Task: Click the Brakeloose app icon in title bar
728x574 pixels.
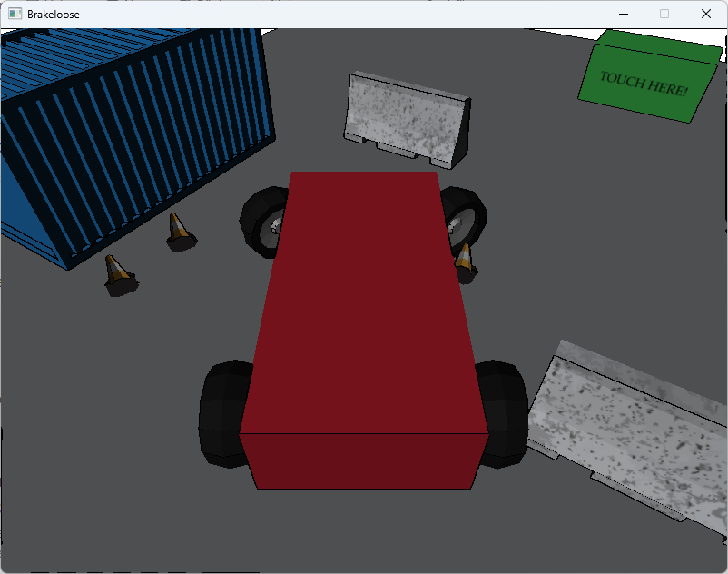Action: 15,14
